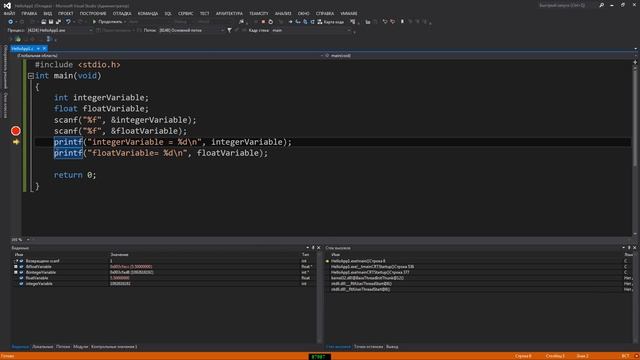Open the Процесс dropdown
Image resolution: width=640 pixels, height=360 pixels.
pyautogui.click(x=59, y=30)
